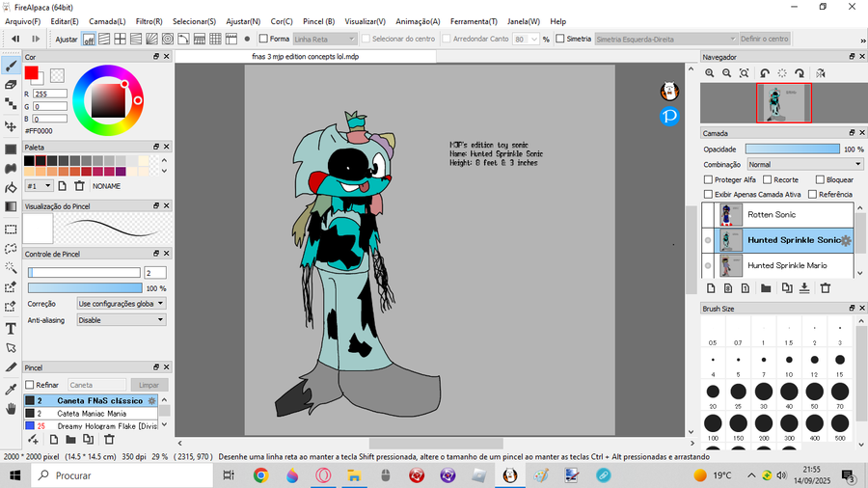
Task: Expand toolbar overflow chevron at right
Action: tap(862, 41)
